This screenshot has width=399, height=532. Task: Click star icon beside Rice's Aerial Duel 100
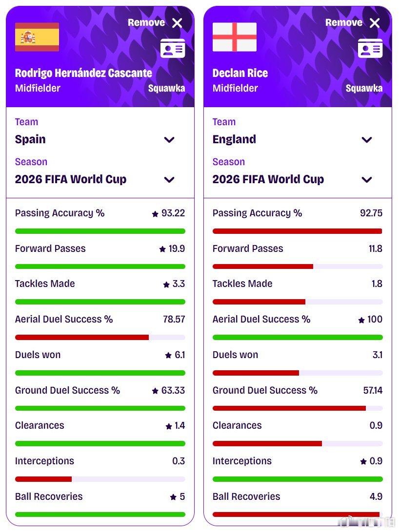(361, 320)
